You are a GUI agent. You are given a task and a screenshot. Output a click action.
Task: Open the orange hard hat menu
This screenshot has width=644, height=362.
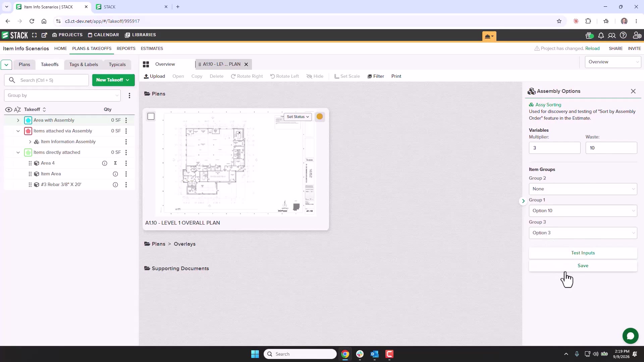click(489, 36)
